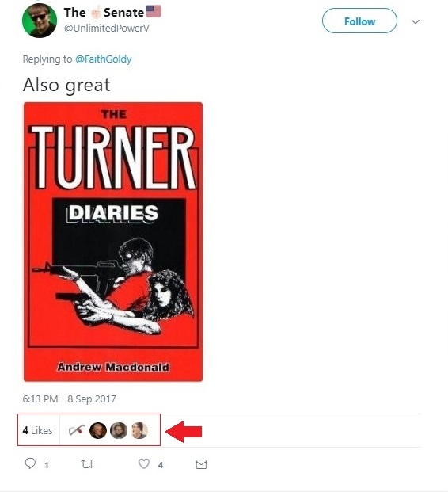Click the Follow button

(359, 21)
